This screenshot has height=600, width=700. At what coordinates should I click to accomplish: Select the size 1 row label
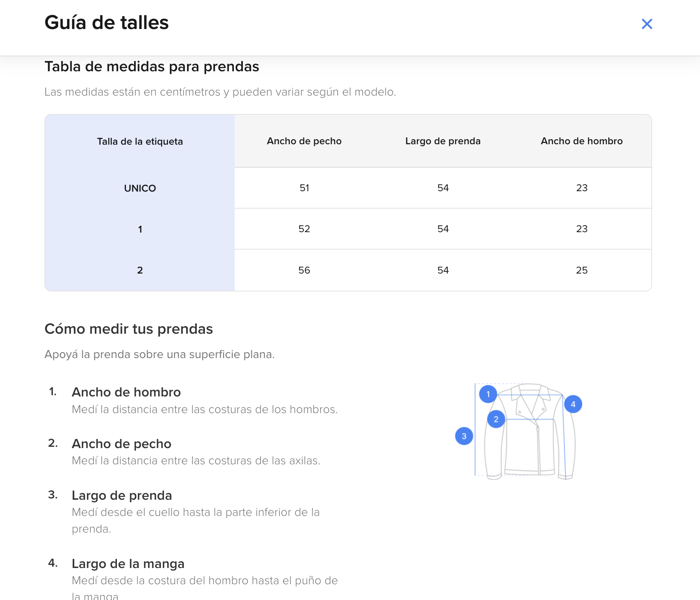pos(140,229)
